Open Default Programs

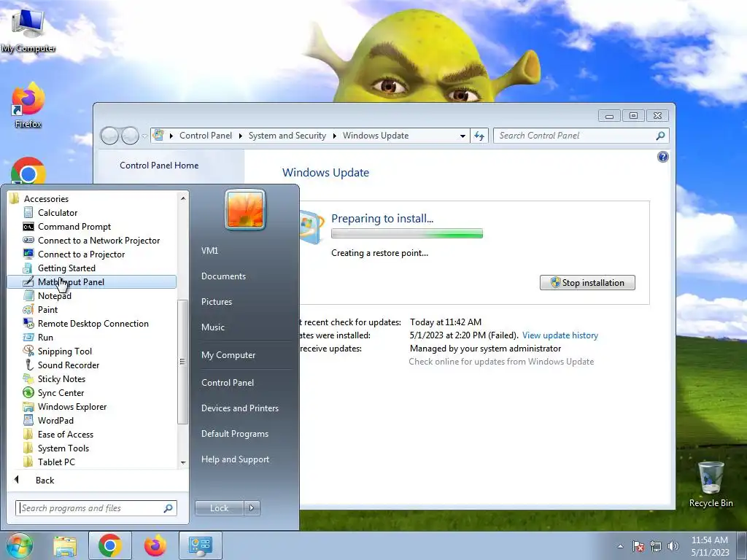click(x=234, y=434)
